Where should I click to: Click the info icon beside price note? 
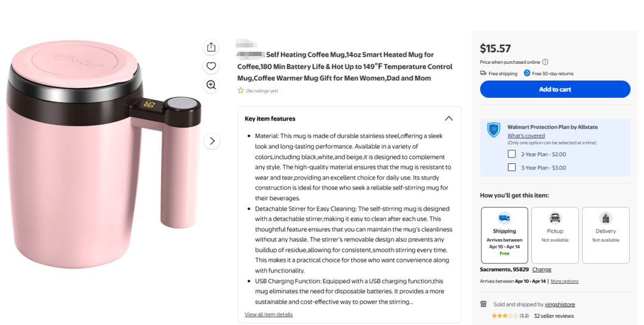(545, 62)
